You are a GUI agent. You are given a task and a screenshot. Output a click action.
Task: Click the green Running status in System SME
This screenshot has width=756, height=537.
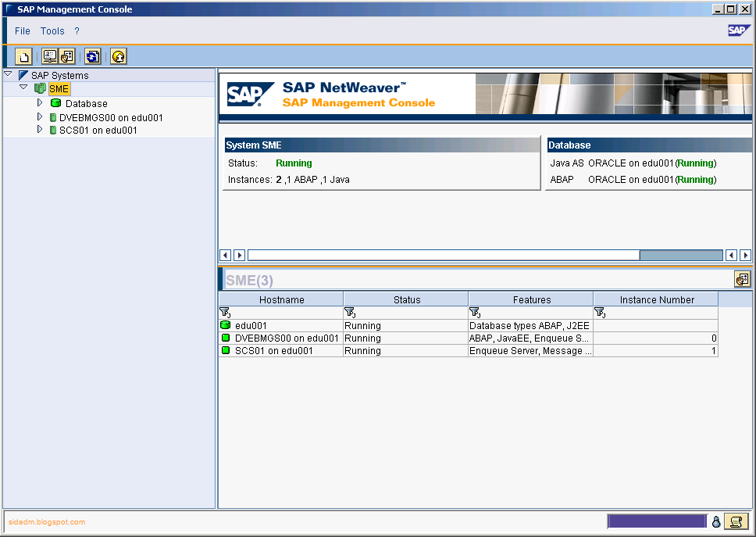click(294, 163)
